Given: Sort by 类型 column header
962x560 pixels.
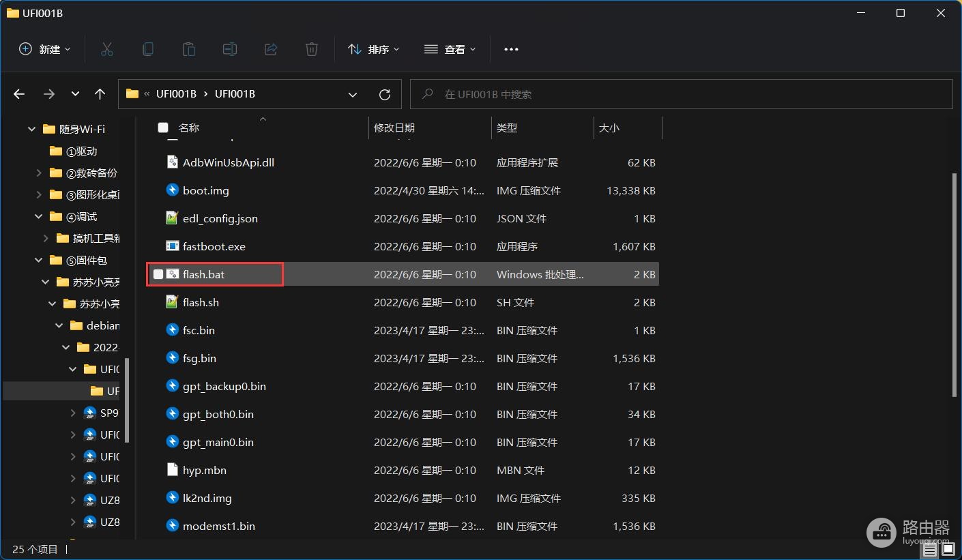Looking at the screenshot, I should [x=507, y=128].
